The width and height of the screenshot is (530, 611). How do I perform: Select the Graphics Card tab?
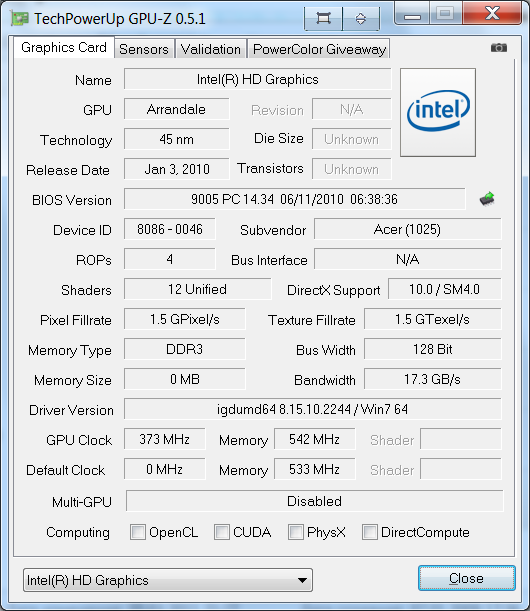tap(64, 48)
